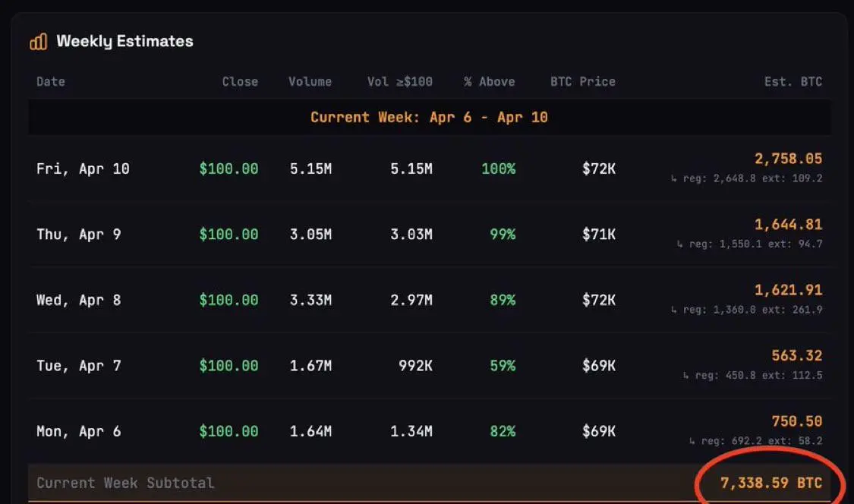The width and height of the screenshot is (854, 504).
Task: Sort by the Est. BTC column header
Action: click(793, 81)
